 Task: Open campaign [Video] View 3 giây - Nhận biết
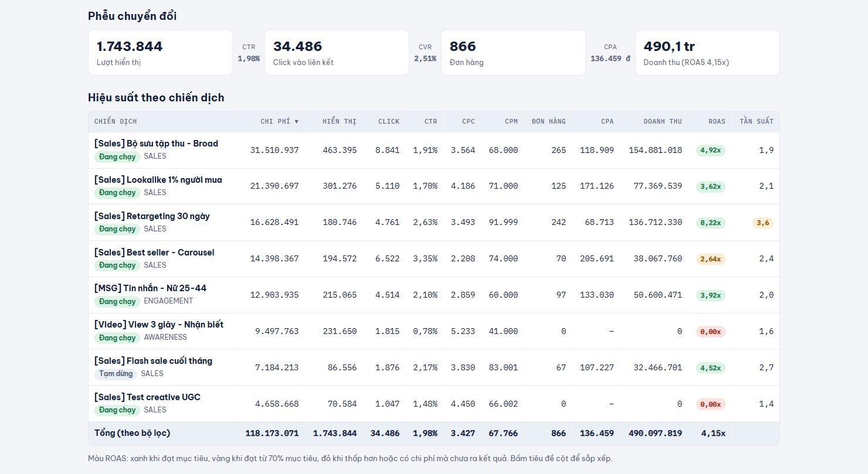159,325
